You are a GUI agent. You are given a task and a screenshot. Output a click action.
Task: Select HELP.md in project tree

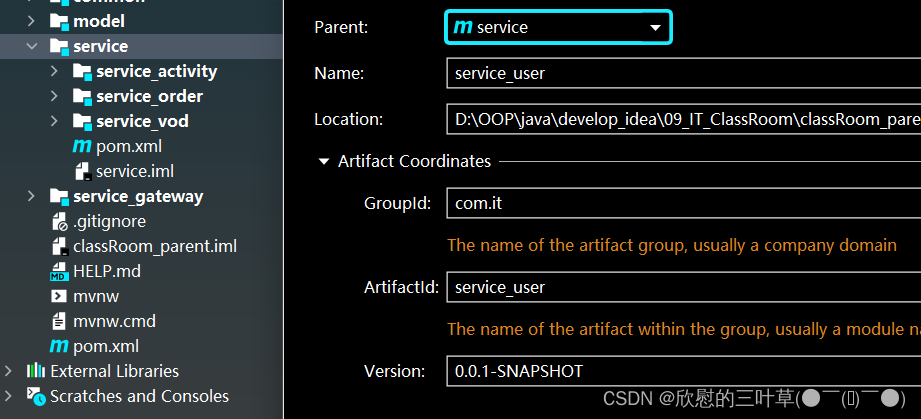(107, 271)
